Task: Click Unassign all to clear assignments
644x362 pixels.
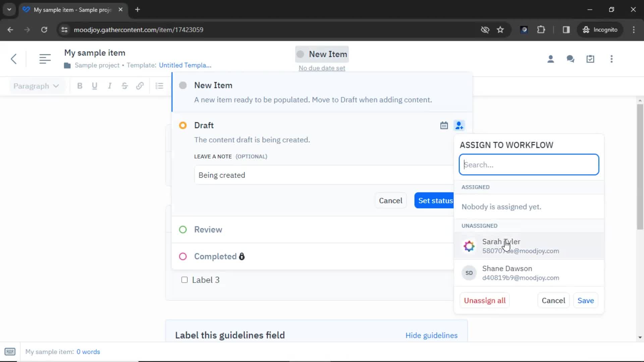Action: click(485, 300)
